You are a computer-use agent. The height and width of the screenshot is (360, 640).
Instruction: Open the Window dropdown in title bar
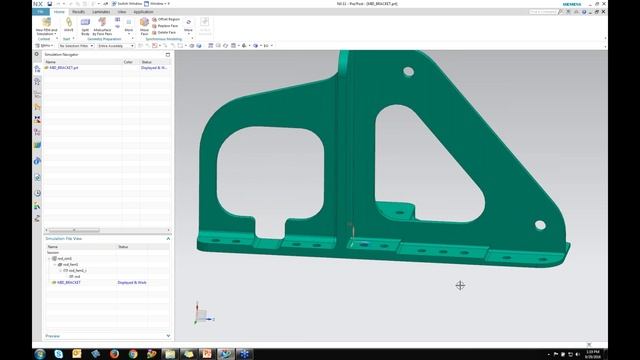157,4
